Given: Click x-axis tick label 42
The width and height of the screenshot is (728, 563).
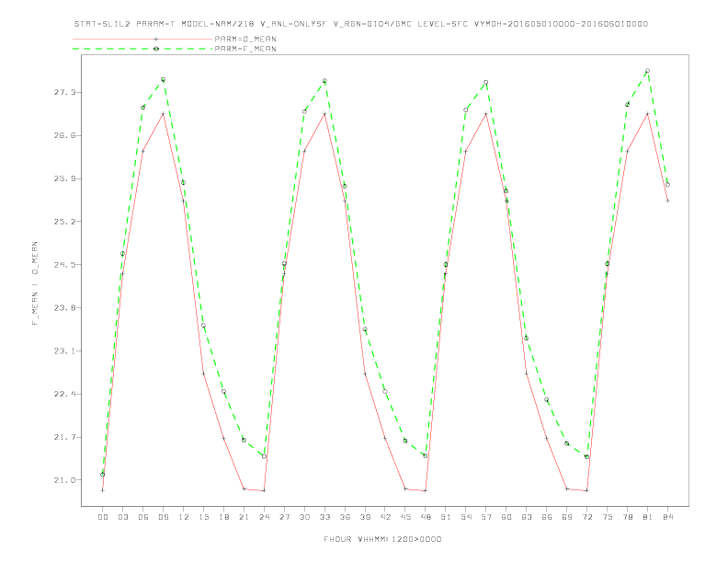Looking at the screenshot, I should click(x=385, y=517).
